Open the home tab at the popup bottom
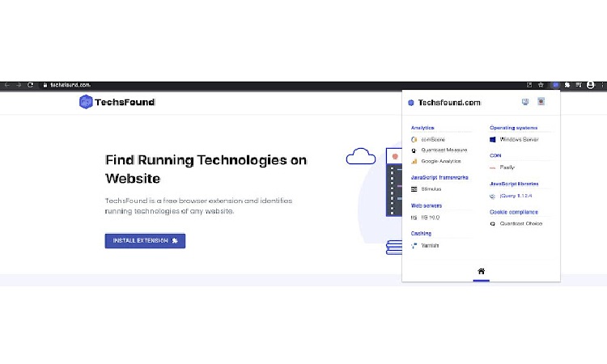The image size is (607, 364). 482,271
